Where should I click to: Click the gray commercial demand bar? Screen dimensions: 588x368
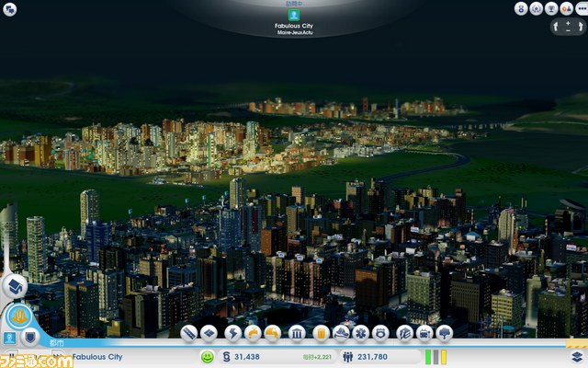[x=435, y=357]
